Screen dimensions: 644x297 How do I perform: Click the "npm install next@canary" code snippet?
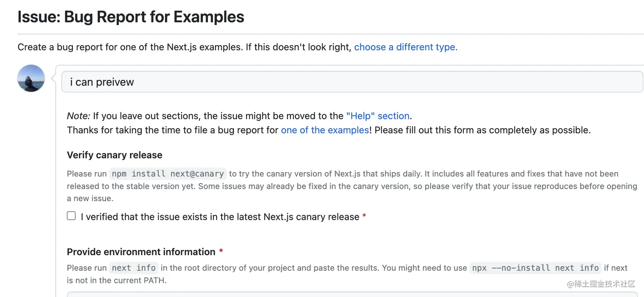(168, 174)
